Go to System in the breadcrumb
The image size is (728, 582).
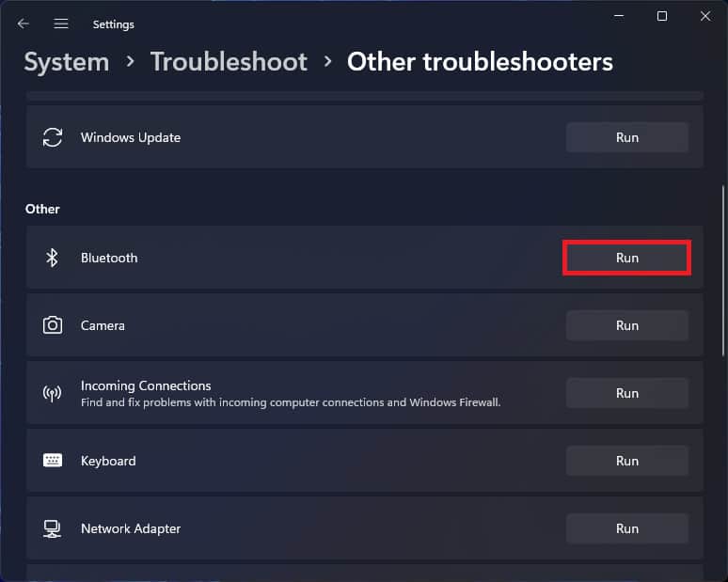pyautogui.click(x=66, y=62)
